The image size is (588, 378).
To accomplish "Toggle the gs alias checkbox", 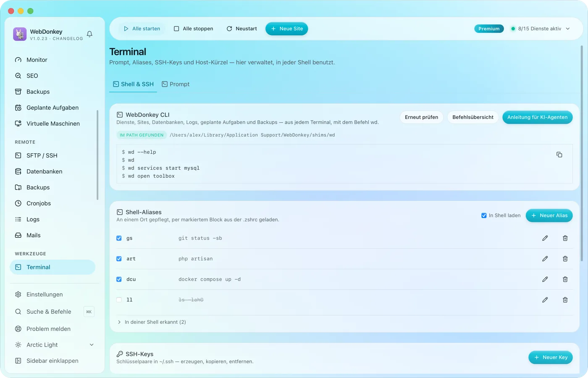I will [x=119, y=238].
